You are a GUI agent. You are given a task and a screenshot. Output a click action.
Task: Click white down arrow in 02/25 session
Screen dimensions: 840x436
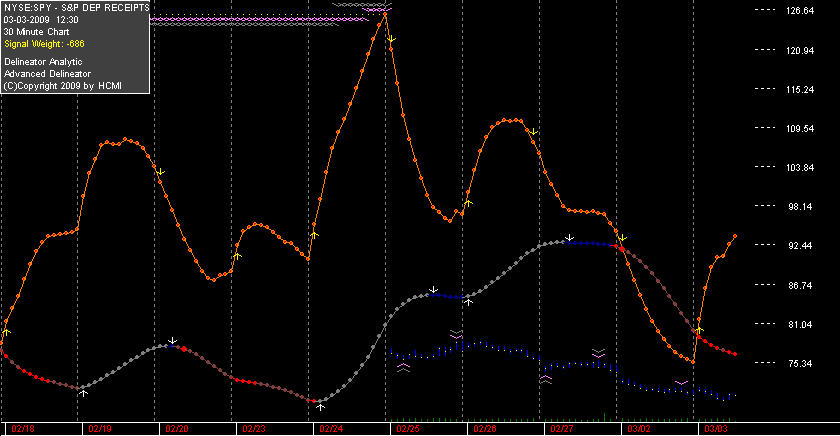coord(433,290)
